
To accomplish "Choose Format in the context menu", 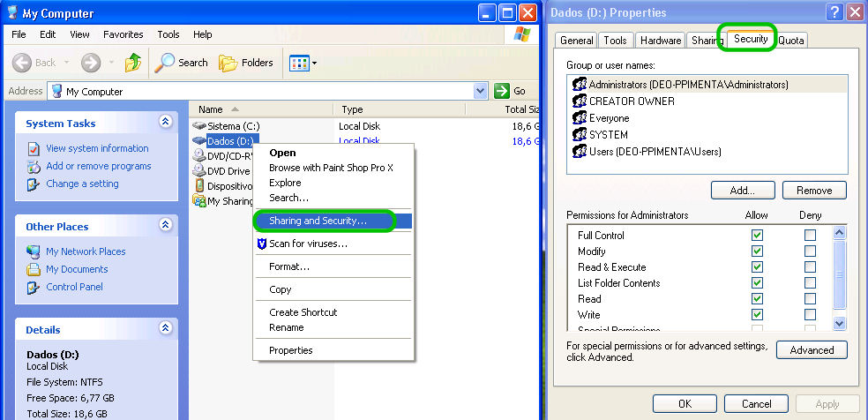I will coord(333,266).
